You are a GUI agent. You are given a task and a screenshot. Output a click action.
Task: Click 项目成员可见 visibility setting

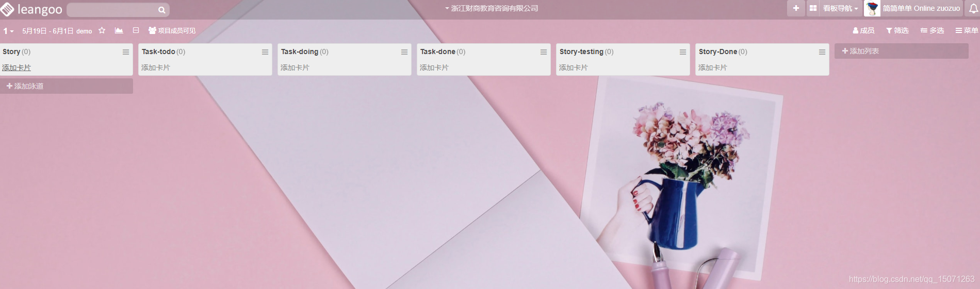coord(172,30)
